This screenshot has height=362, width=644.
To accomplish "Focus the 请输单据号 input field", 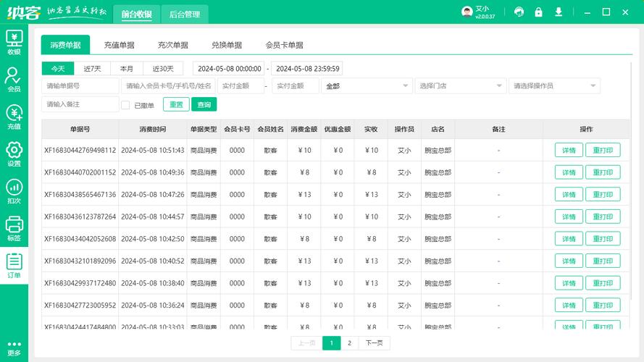I will (80, 85).
